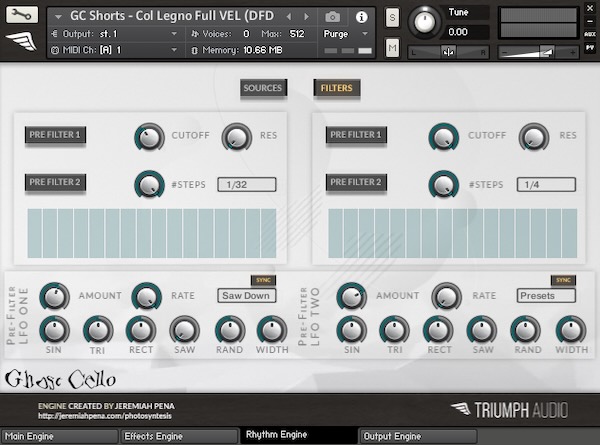600x445 pixels.
Task: Click LFO One TRI knob
Action: pyautogui.click(x=98, y=331)
